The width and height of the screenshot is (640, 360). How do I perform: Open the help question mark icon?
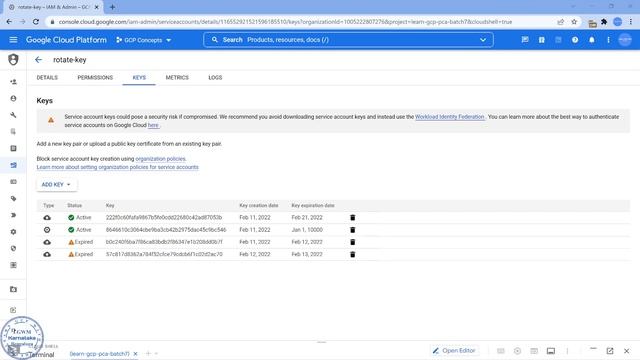point(575,40)
